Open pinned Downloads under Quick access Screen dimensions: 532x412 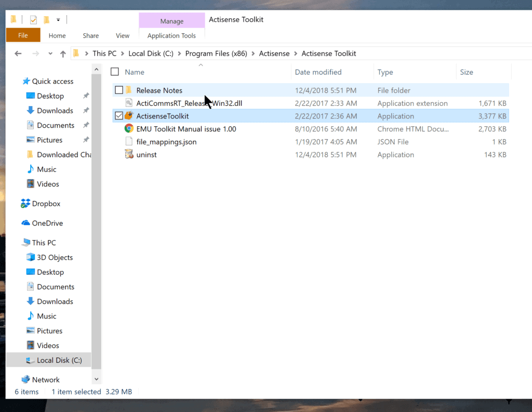(x=55, y=111)
